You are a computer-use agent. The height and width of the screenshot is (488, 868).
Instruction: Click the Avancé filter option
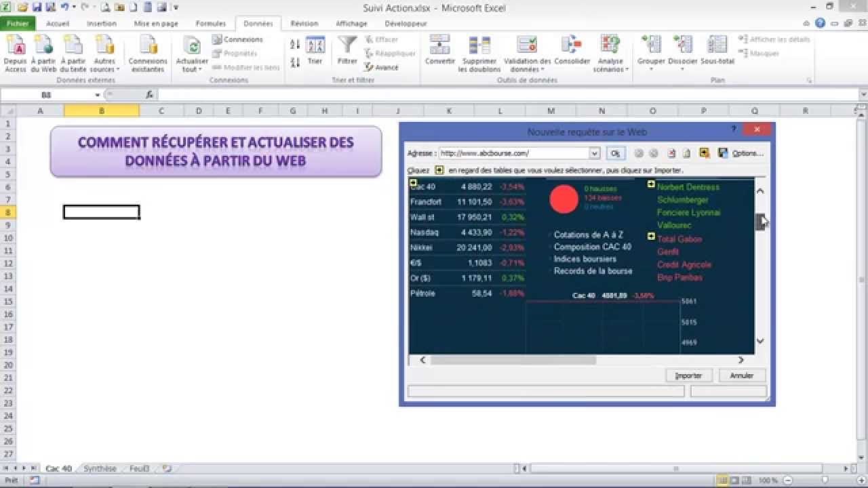pos(381,67)
